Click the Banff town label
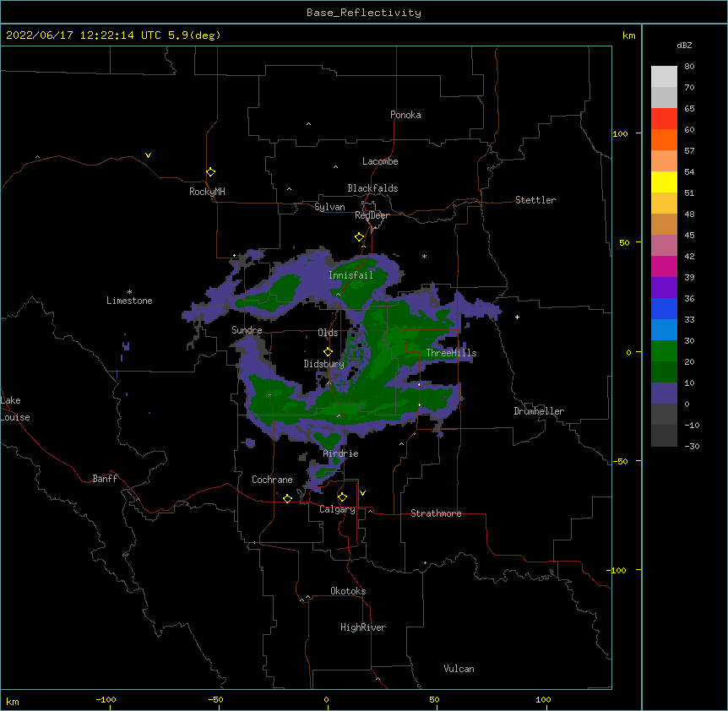This screenshot has height=711, width=728. [x=105, y=479]
